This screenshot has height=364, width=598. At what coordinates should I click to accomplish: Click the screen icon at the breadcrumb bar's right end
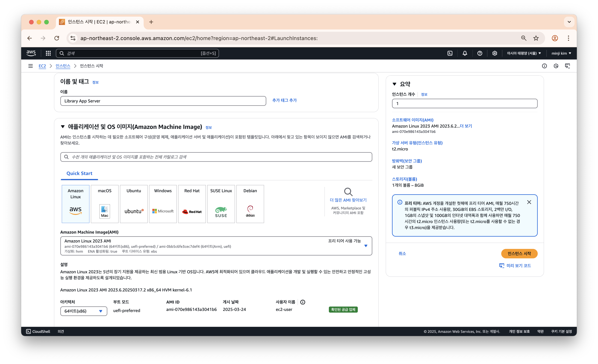click(567, 66)
